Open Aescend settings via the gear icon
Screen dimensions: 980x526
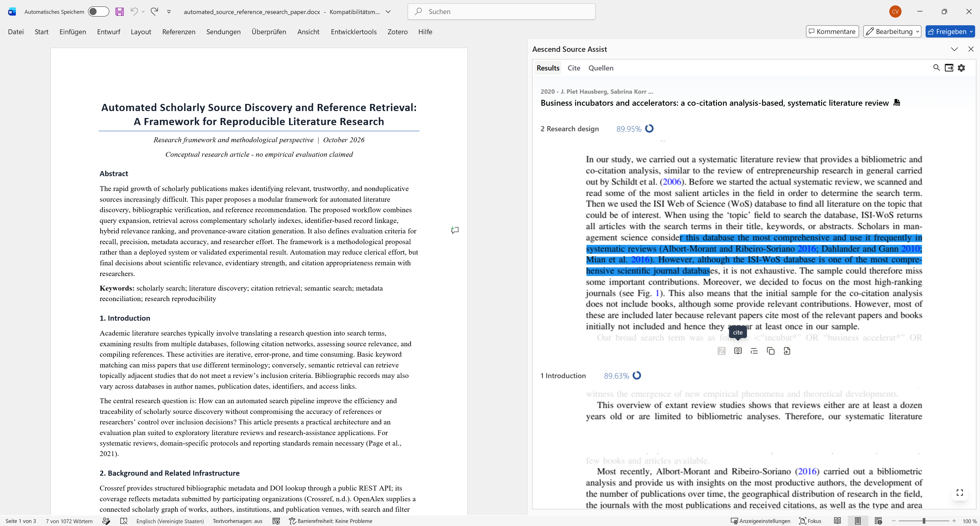[x=961, y=68]
